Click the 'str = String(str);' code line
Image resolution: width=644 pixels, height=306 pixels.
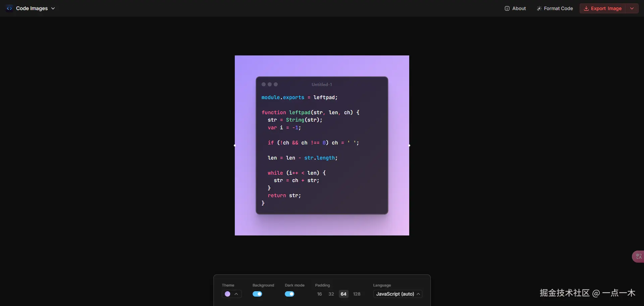295,120
